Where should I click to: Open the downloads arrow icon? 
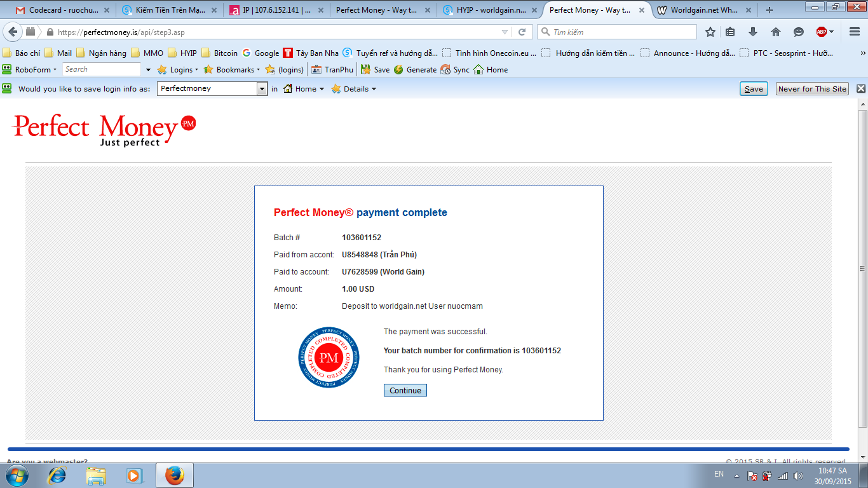click(753, 32)
